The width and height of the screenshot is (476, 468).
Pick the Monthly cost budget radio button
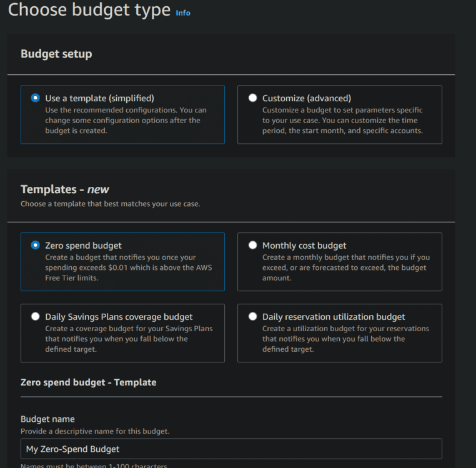252,246
